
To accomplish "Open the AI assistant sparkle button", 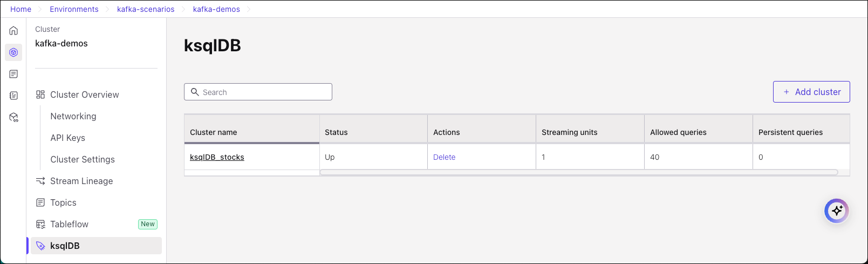I will [x=836, y=211].
